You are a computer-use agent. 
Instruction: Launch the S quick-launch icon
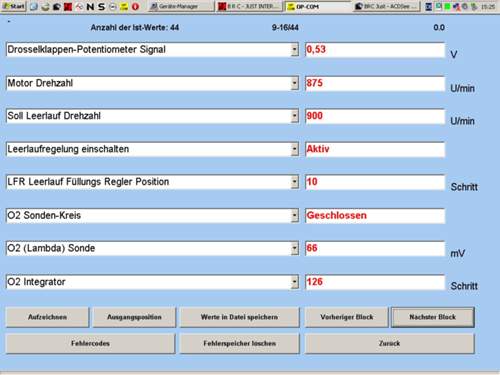coord(101,6)
